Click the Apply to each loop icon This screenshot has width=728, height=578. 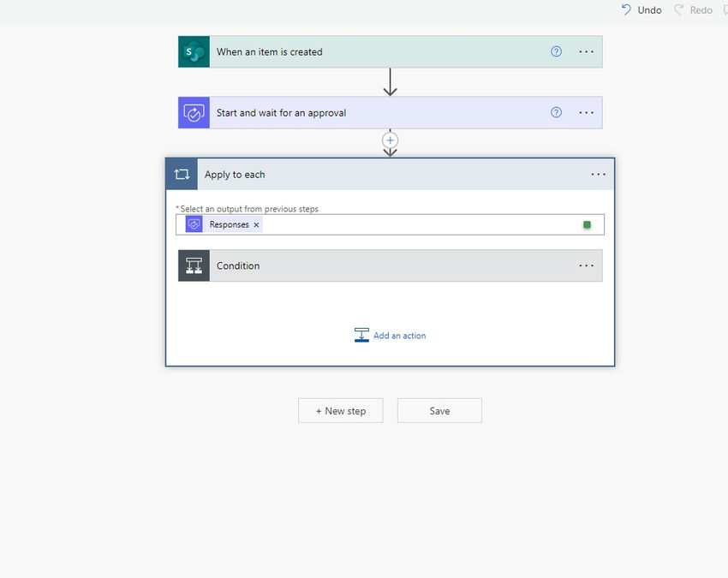point(181,173)
